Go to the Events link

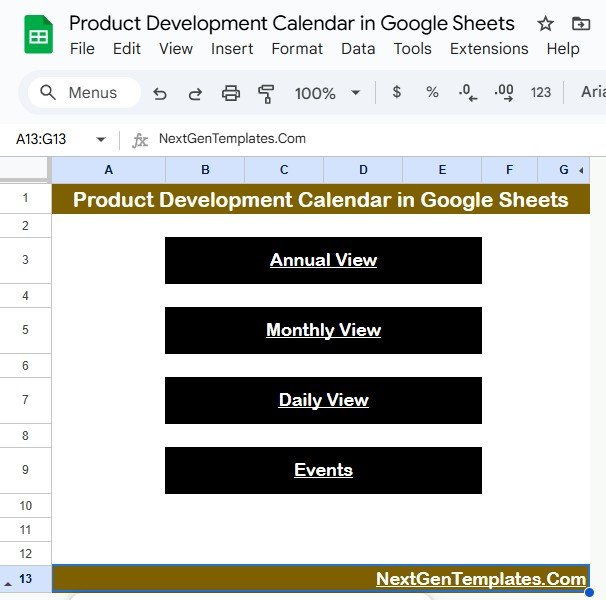[323, 470]
